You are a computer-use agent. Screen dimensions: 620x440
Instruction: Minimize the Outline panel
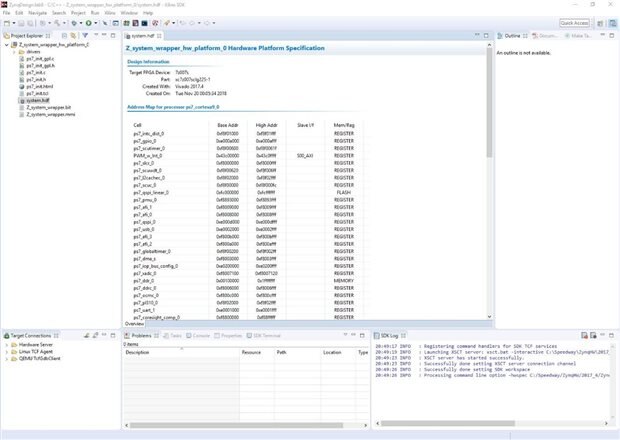click(x=604, y=34)
